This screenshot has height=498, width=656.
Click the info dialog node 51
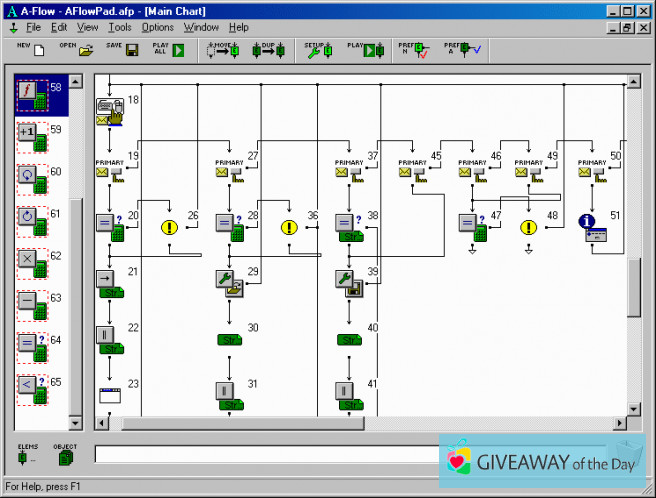coord(595,228)
